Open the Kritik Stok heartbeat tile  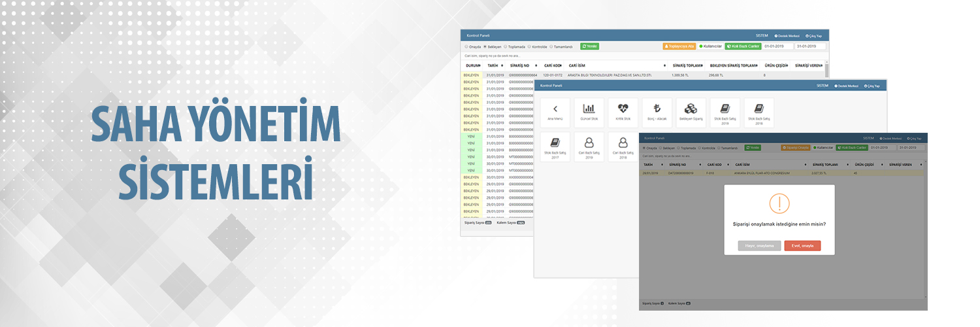(x=623, y=112)
